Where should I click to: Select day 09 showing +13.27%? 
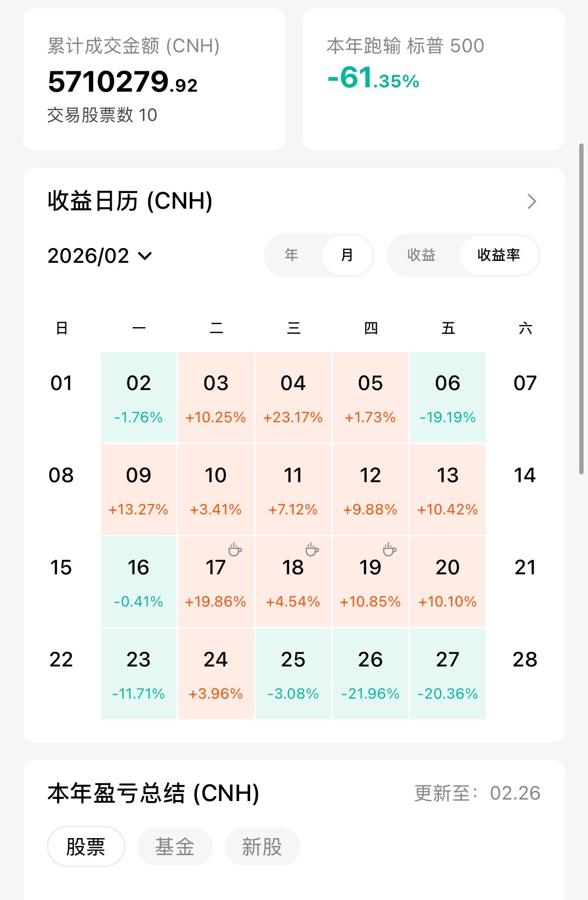click(138, 489)
